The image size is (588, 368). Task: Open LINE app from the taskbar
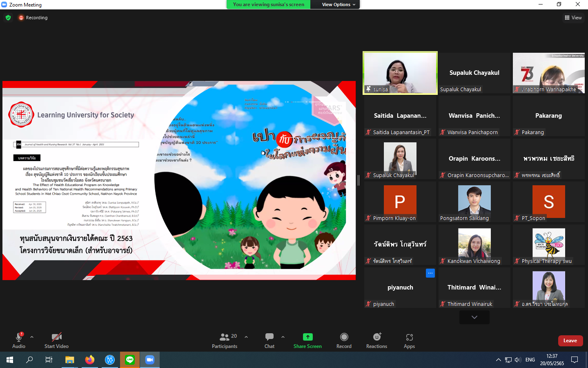pyautogui.click(x=130, y=360)
